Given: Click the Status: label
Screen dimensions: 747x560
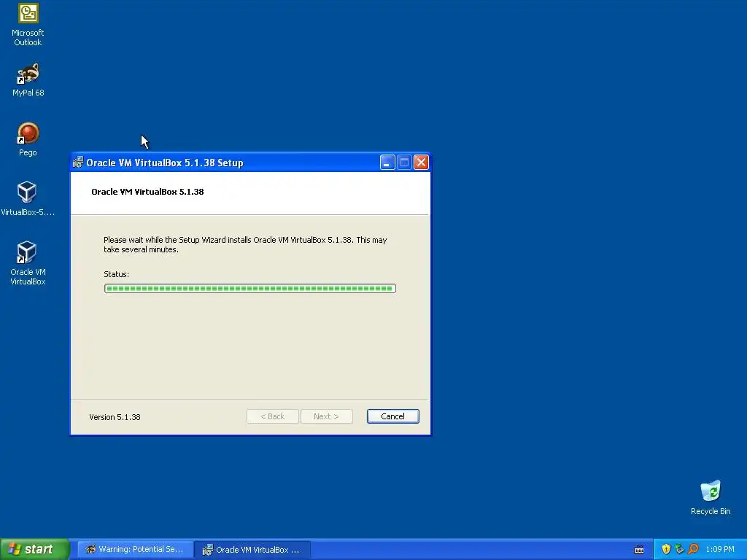Looking at the screenshot, I should [116, 274].
